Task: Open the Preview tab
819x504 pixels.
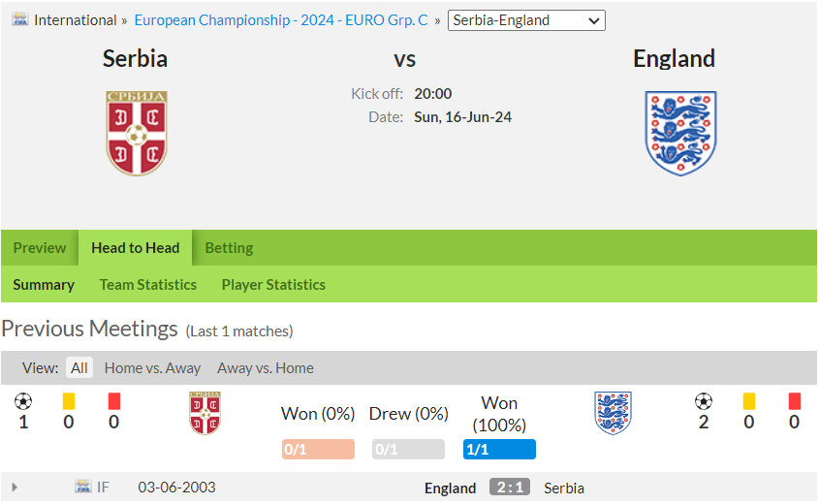Action: [40, 247]
